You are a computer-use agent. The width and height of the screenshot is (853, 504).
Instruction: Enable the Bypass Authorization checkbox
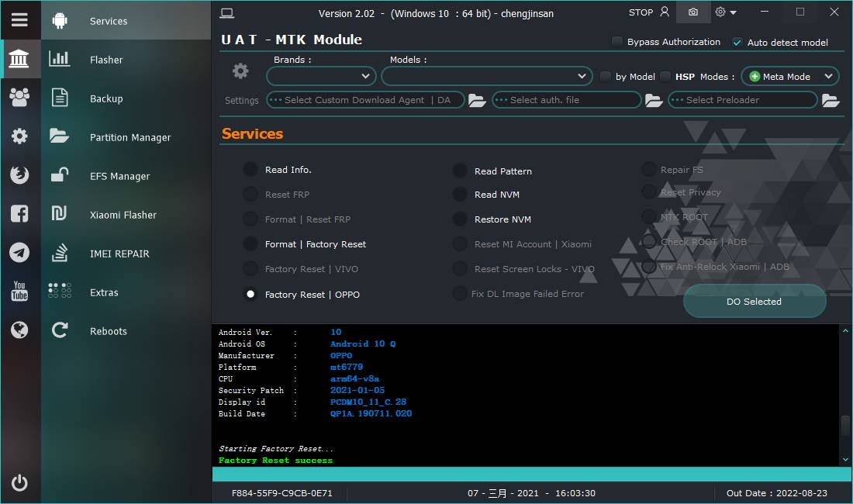[x=617, y=42]
